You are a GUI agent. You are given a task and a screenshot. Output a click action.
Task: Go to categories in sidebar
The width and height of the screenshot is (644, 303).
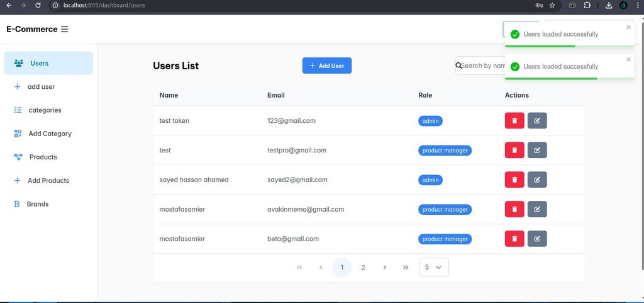[x=48, y=110]
